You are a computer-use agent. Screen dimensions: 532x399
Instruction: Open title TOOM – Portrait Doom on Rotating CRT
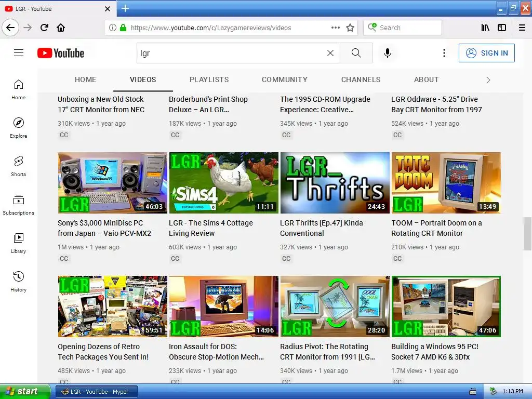pyautogui.click(x=436, y=228)
